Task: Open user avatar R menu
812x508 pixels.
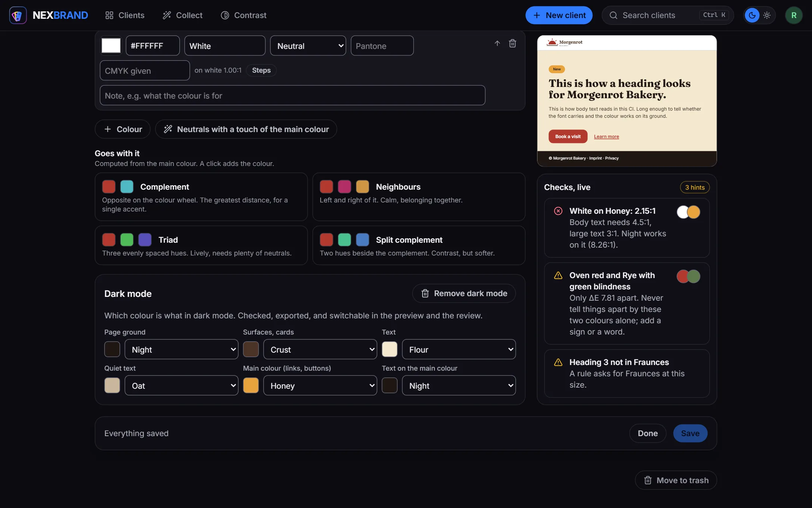Action: click(x=794, y=15)
